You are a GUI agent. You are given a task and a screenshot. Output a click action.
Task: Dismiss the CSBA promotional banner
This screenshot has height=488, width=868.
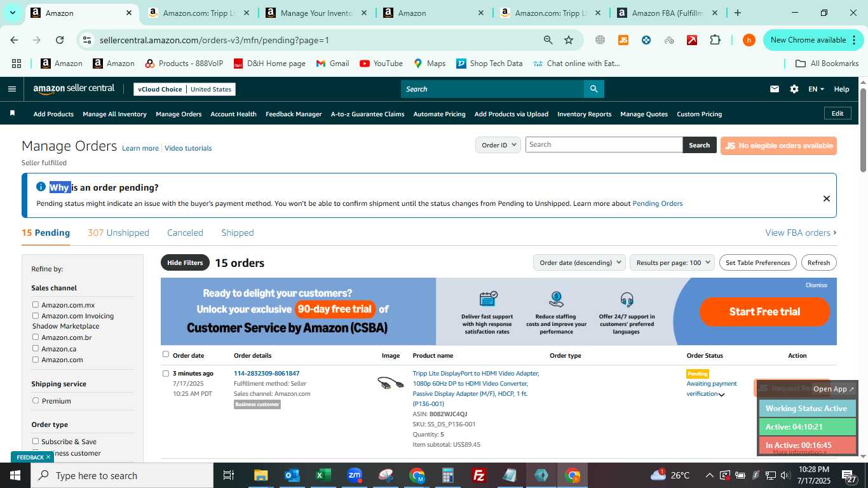coord(816,285)
